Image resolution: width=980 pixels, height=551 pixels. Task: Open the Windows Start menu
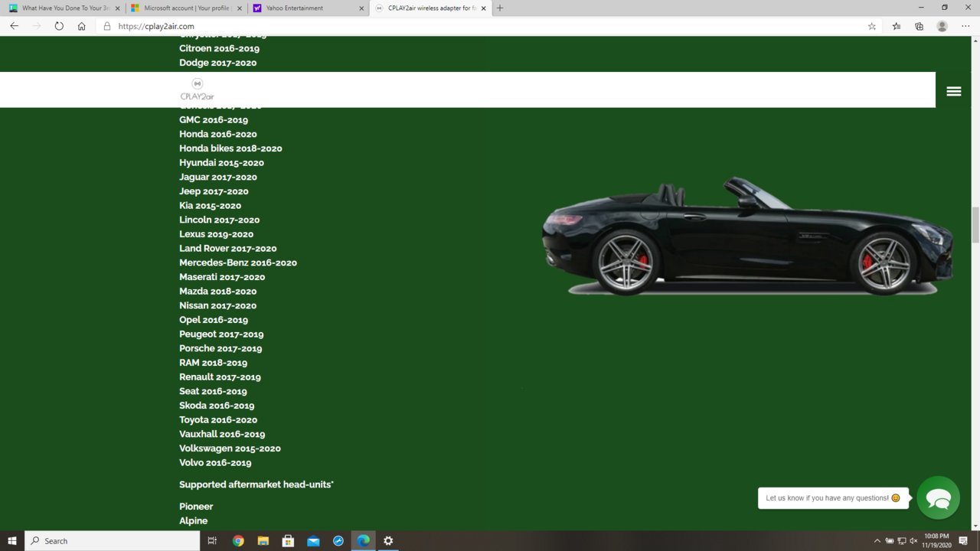pos(12,540)
